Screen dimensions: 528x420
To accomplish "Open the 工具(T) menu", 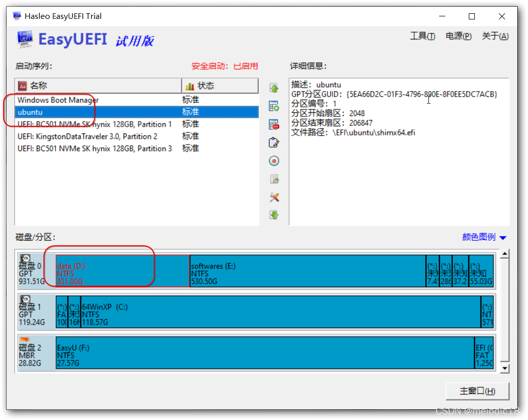I will point(422,36).
